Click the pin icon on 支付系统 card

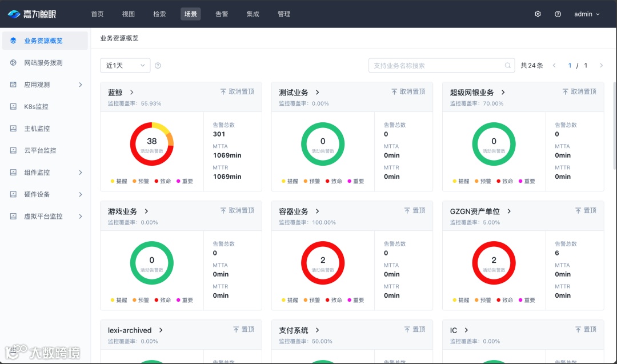(x=407, y=329)
